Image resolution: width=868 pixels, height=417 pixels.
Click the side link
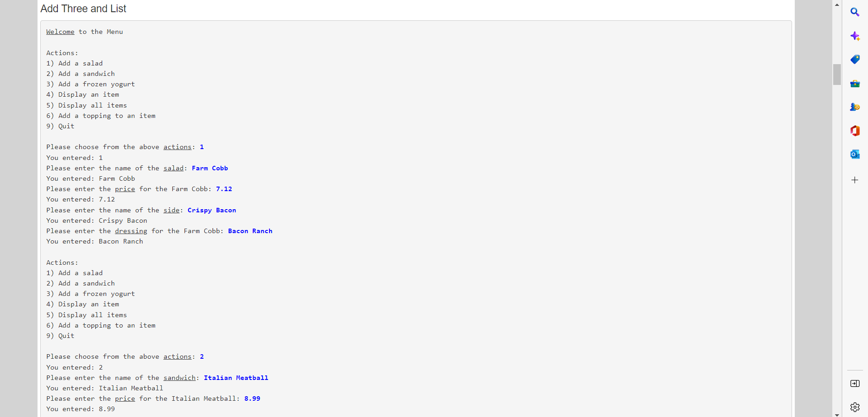[171, 210]
